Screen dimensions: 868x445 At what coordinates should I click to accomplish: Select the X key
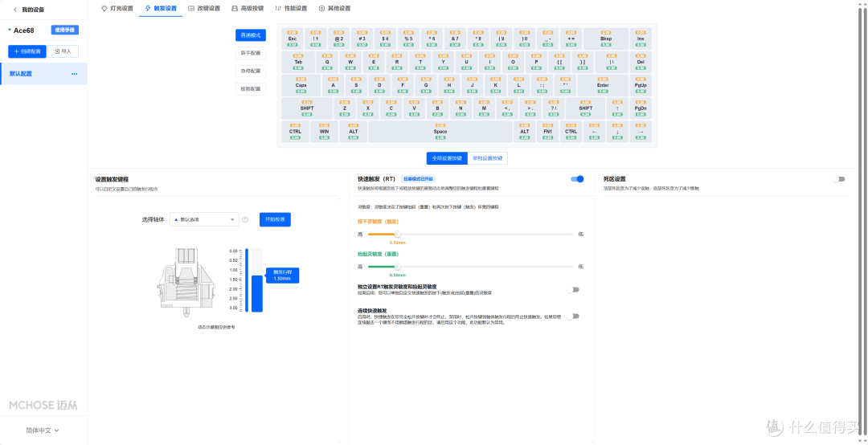(368, 108)
